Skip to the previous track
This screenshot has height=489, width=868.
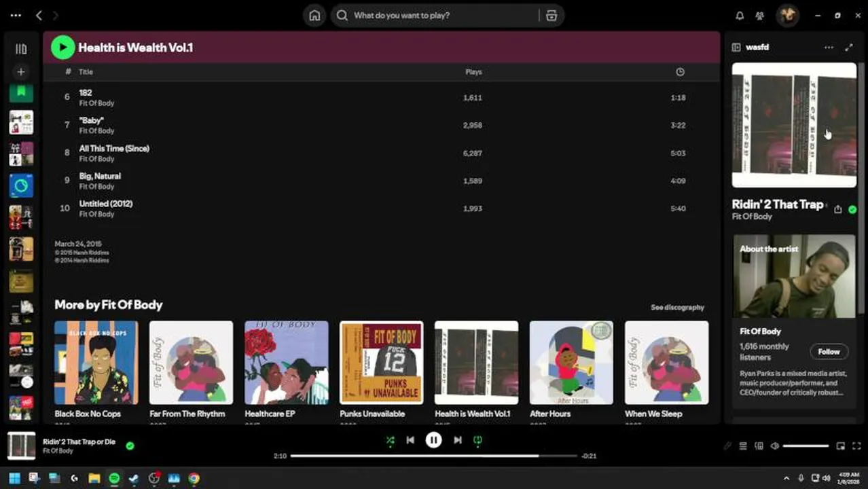(410, 440)
